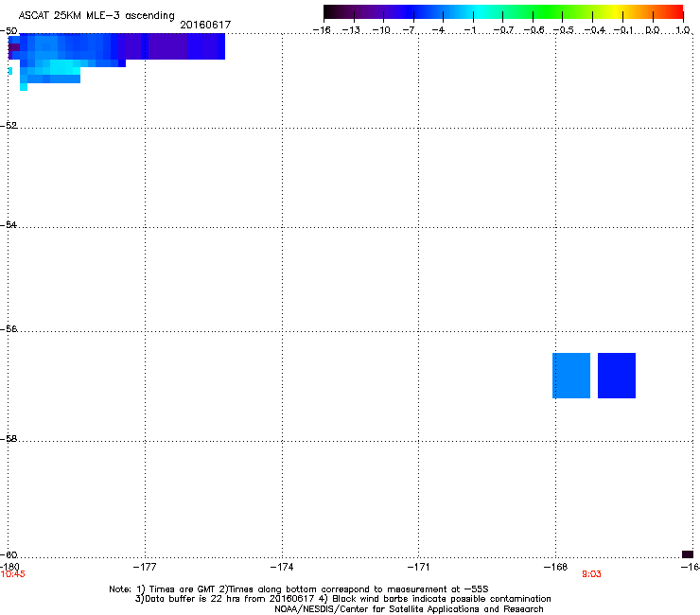Click the '-56' latitude axis label
Image resolution: width=700 pixels, height=615 pixels.
(x=9, y=329)
